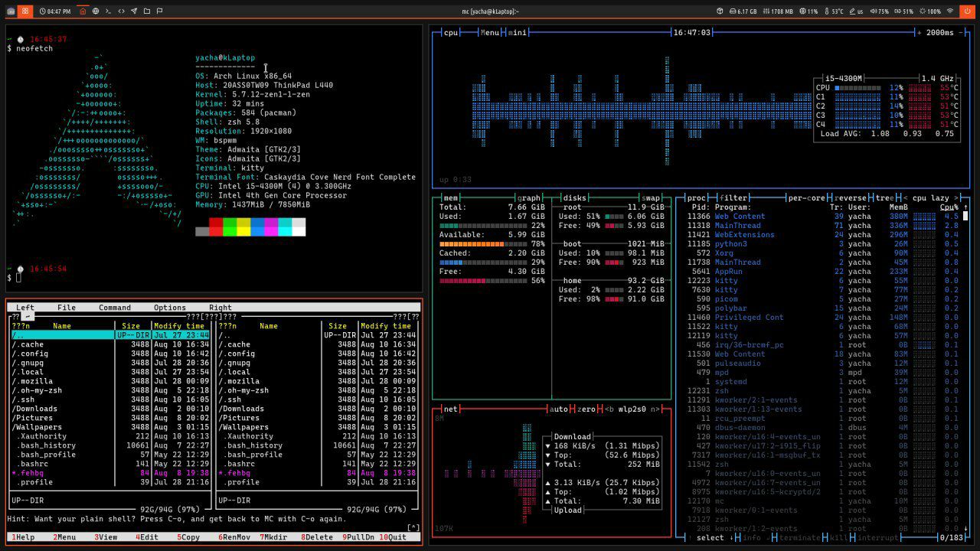Image resolution: width=980 pixels, height=551 pixels.
Task: Click the green swatch in neofetch palette
Action: [230, 227]
